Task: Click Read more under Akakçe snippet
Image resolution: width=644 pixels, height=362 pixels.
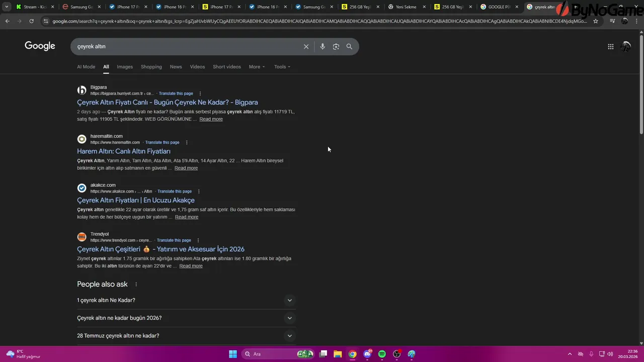Action: point(187,217)
